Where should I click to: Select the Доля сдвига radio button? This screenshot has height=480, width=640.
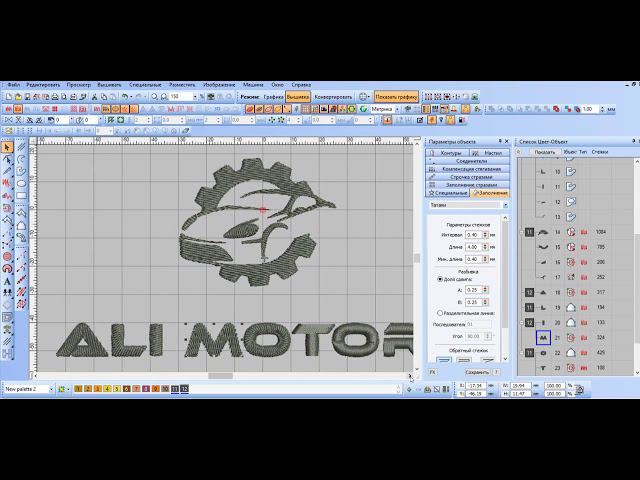point(440,279)
